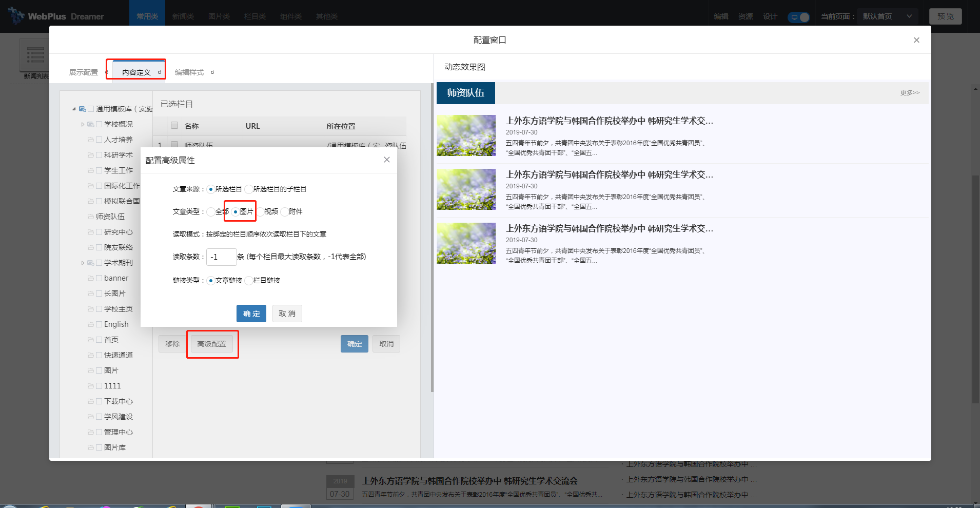Open the 图片类 top tab

219,16
